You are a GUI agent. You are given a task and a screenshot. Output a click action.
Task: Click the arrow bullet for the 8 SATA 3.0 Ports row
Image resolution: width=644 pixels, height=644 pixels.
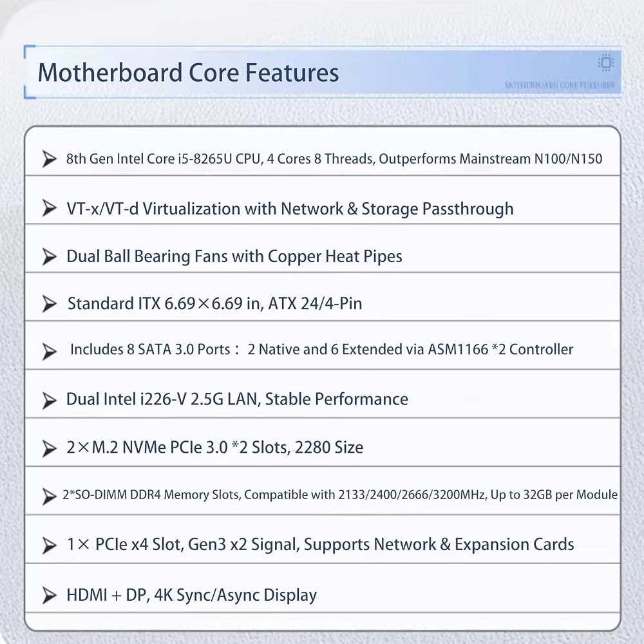tap(50, 352)
